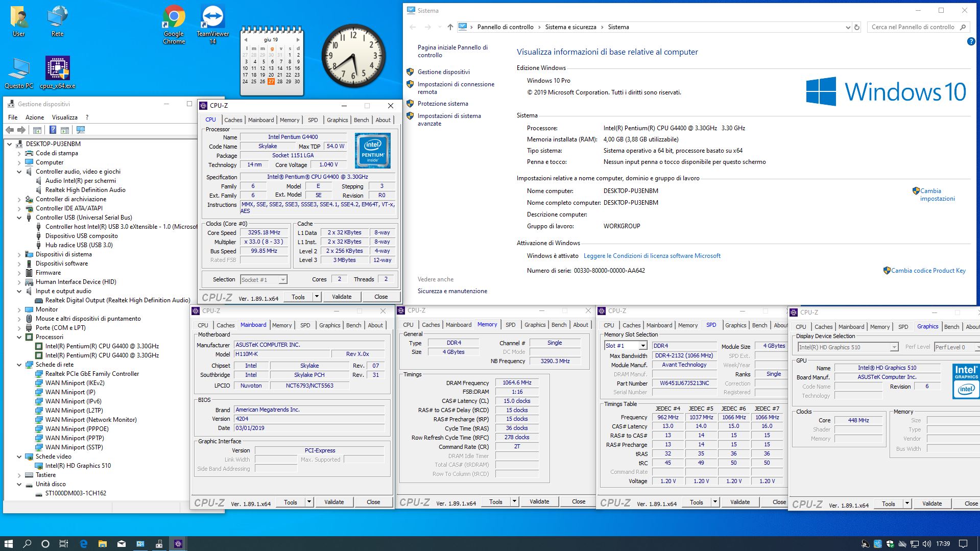Viewport: 980px width, 551px height.
Task: Show previous month in the calendar gadget
Action: 246,39
